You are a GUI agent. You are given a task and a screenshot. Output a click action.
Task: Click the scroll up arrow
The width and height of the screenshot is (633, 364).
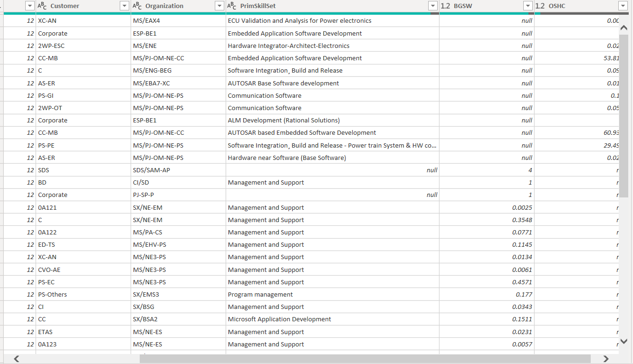(624, 28)
